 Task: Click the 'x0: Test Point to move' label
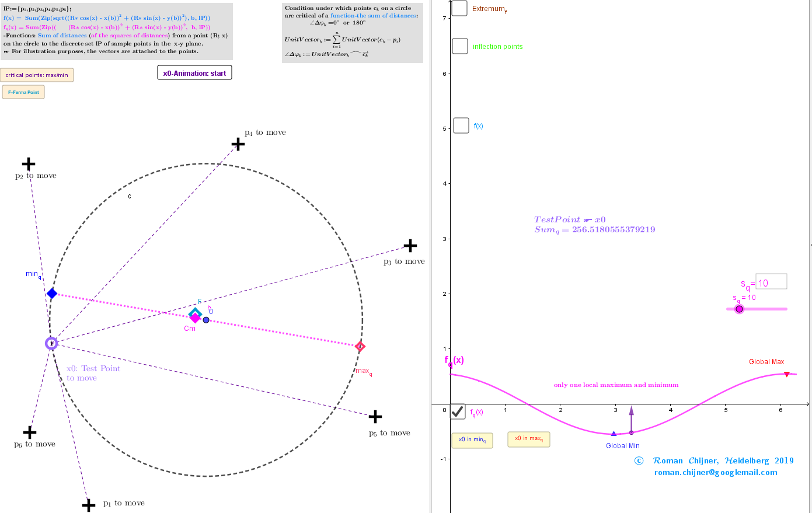pos(93,373)
